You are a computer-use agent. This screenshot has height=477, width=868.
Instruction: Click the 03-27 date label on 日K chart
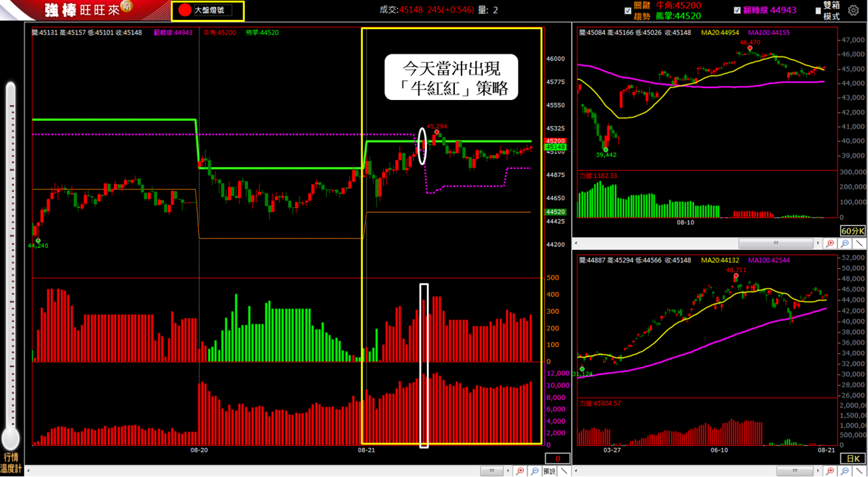pos(611,450)
